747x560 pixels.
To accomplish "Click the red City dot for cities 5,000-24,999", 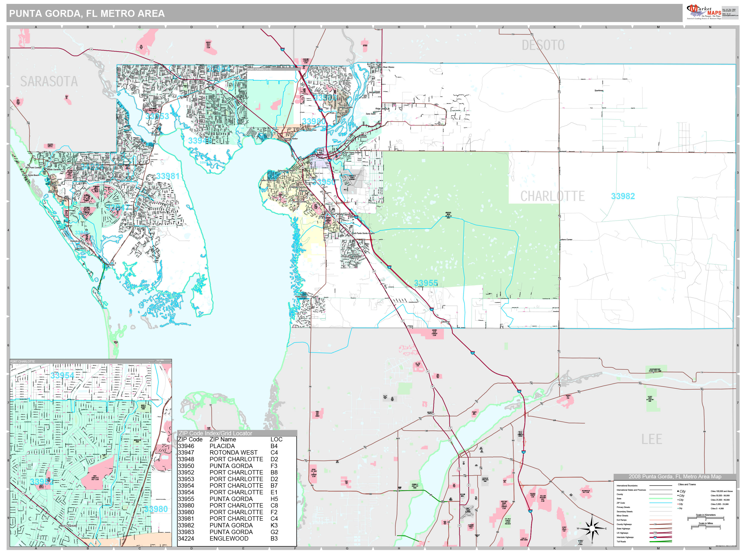I will [678, 504].
